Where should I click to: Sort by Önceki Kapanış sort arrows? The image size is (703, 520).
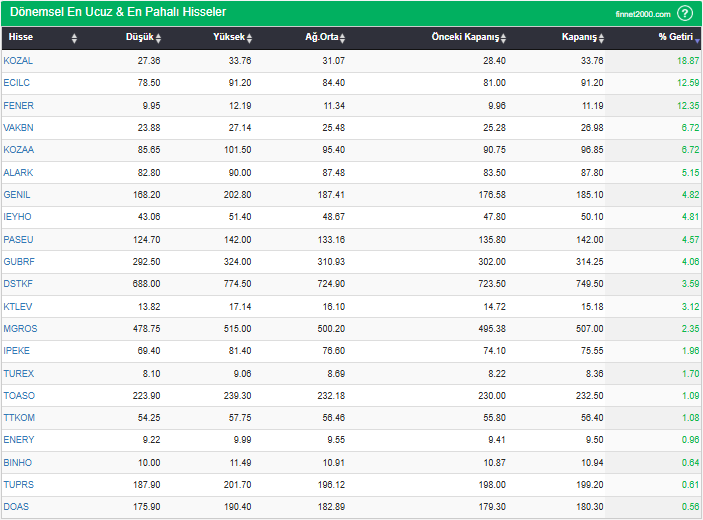click(x=504, y=38)
